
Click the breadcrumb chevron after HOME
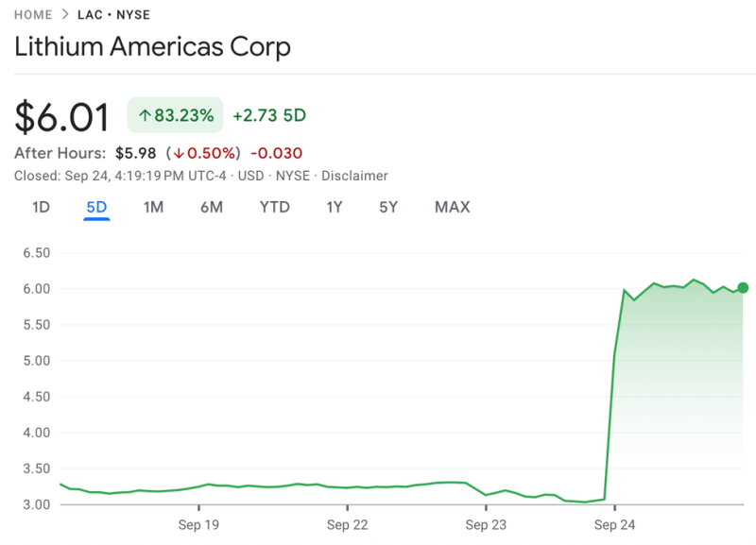click(65, 15)
